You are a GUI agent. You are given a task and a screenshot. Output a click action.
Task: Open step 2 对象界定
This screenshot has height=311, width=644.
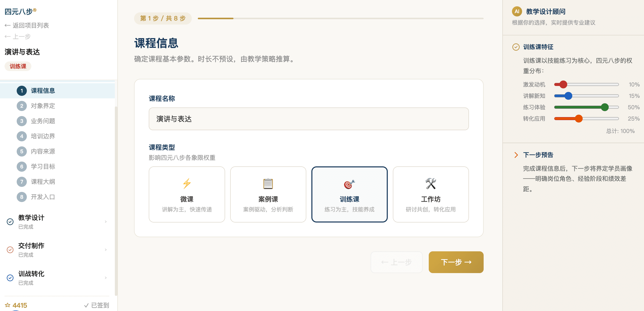42,106
